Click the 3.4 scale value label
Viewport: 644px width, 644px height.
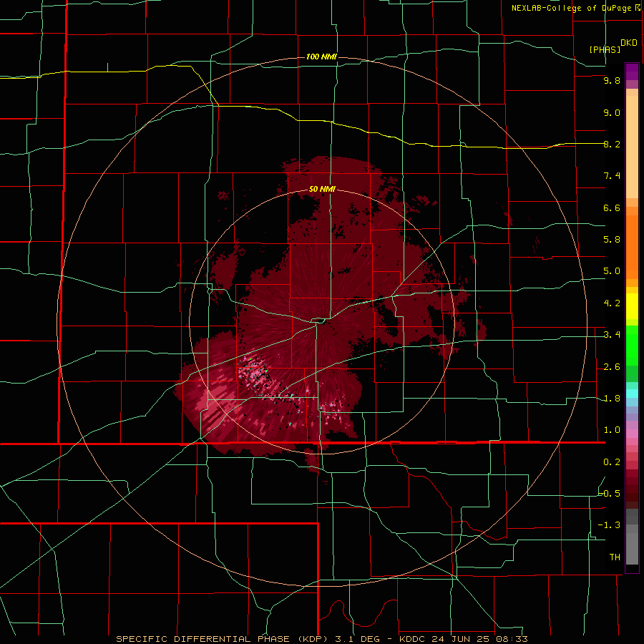coord(612,334)
